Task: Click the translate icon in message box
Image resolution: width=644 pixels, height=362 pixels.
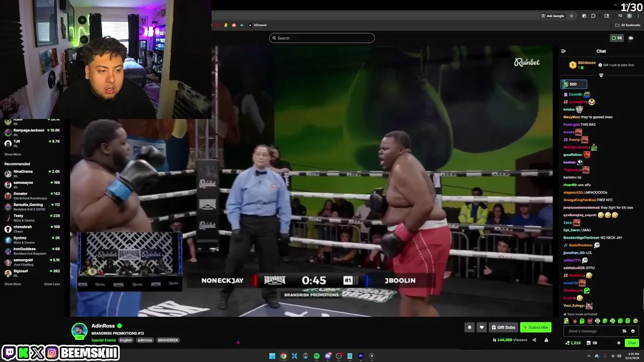Action: 624,331
